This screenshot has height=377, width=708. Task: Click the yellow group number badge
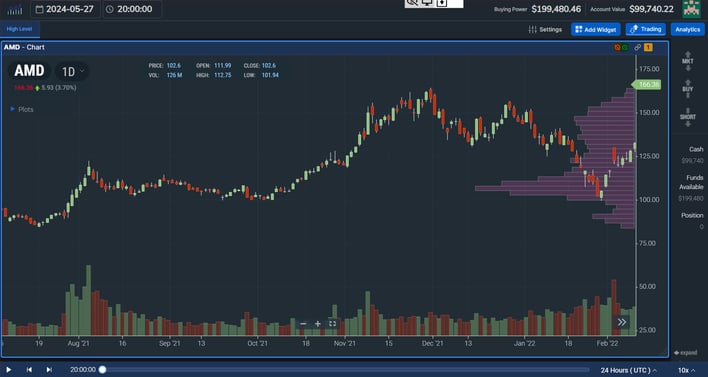point(648,47)
